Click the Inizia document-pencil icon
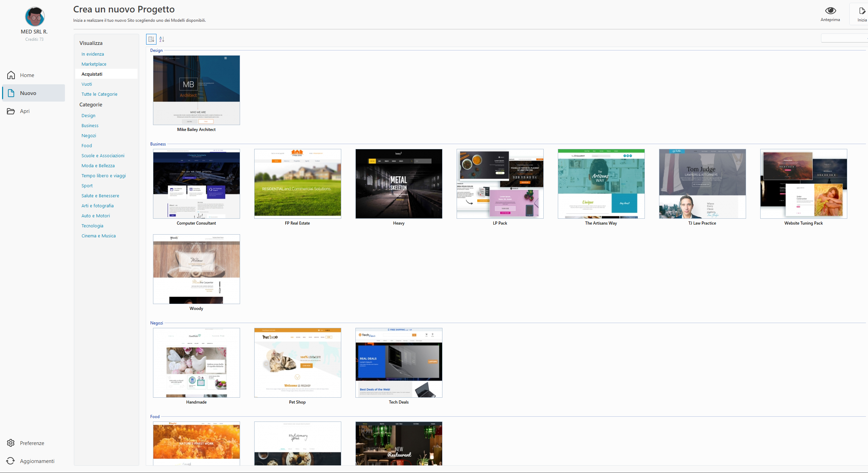The width and height of the screenshot is (868, 473). coord(862,11)
